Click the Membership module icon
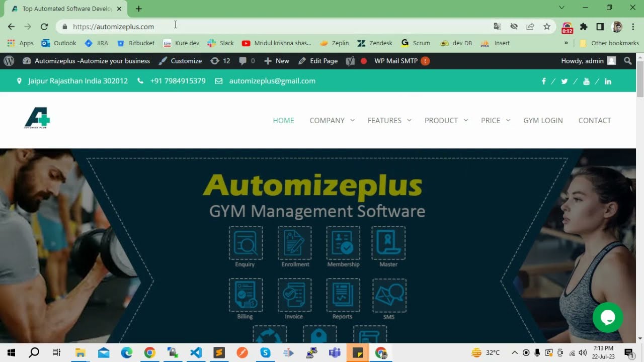 343,243
